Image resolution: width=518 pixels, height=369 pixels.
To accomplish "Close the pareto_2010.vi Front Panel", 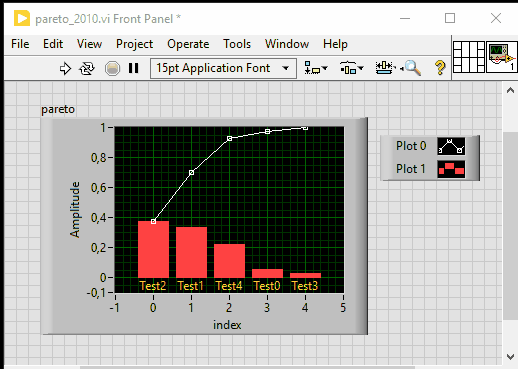I will (496, 18).
